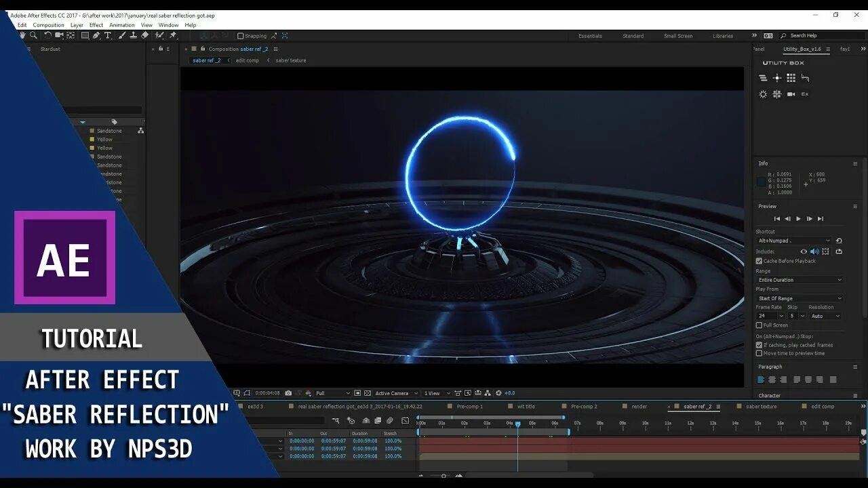This screenshot has width=868, height=488.
Task: Reset the preview shortcut to default
Action: 839,241
